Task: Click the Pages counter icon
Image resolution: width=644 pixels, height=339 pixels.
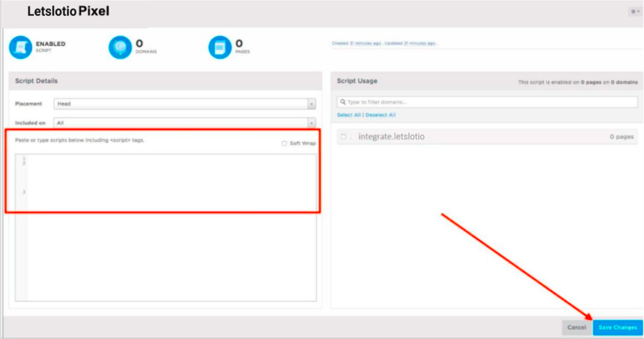Action: tap(220, 47)
